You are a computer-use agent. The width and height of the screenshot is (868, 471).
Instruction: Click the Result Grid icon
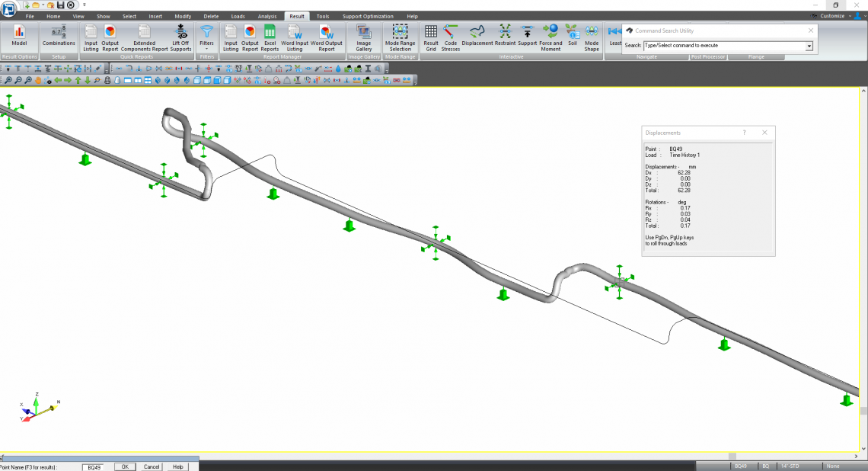point(431,36)
